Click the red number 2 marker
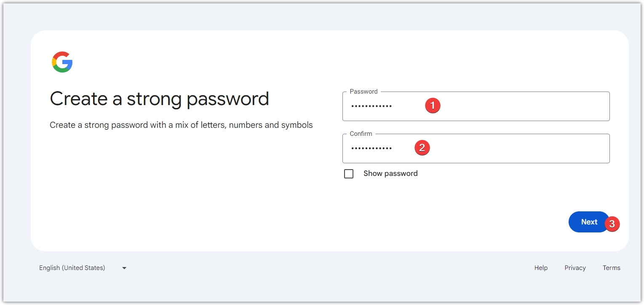644x305 pixels. click(x=422, y=148)
